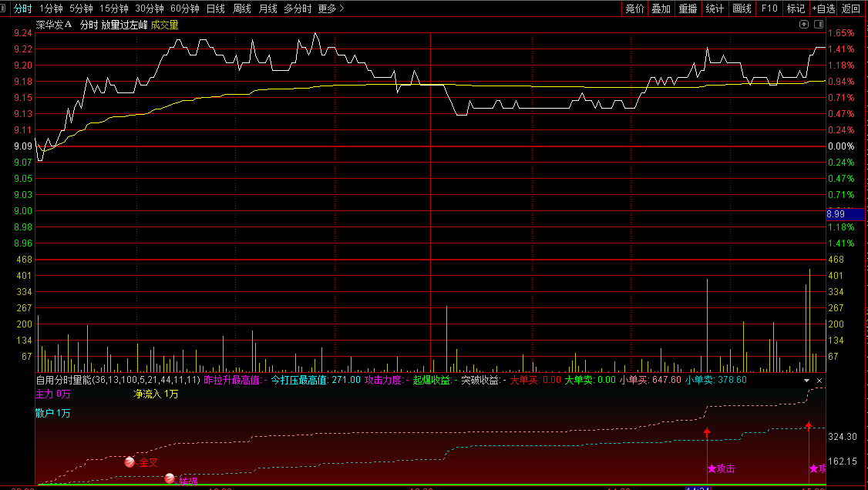Open the indicator panel dropdown arrow
This screenshot has height=490, width=868.
806,381
